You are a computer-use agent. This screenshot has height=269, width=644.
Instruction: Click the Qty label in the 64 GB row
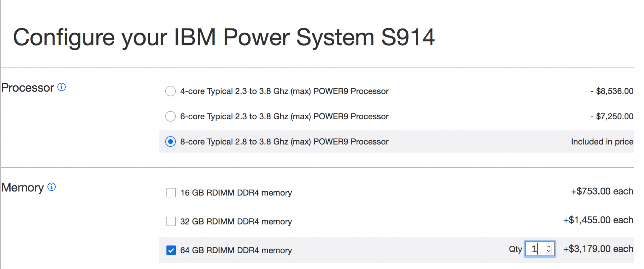point(515,249)
